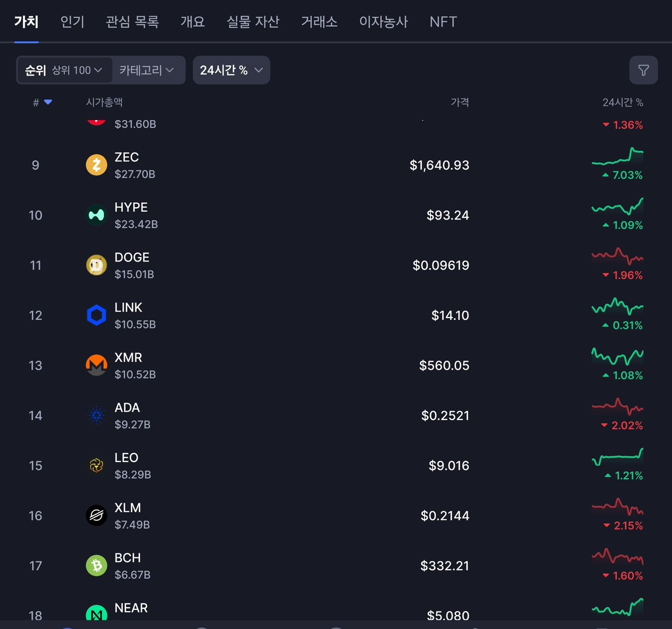Viewport: 672px width, 629px height.
Task: Select the 가치 tab
Action: [x=26, y=22]
